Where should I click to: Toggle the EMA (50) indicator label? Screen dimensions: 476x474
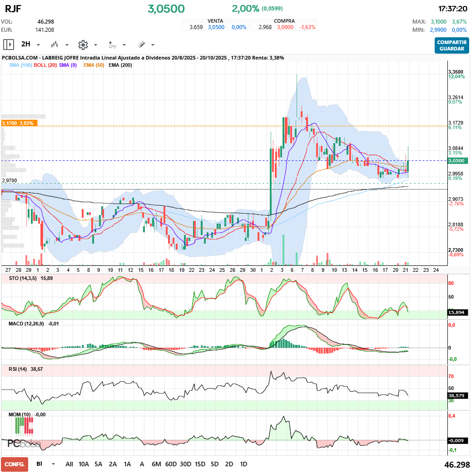tap(94, 65)
